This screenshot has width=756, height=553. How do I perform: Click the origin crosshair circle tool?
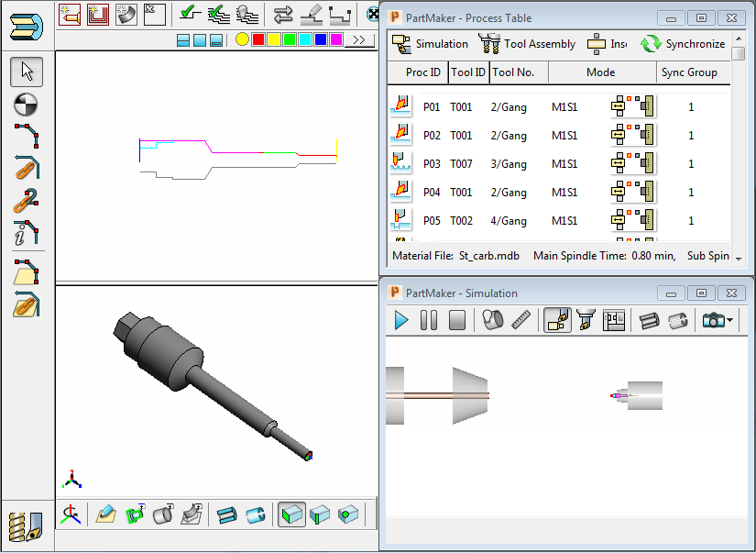pyautogui.click(x=26, y=104)
